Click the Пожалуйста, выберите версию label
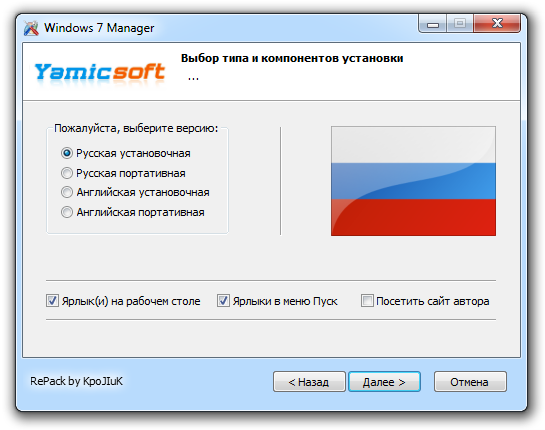Viewport: 545px width, 430px height. coord(136,129)
